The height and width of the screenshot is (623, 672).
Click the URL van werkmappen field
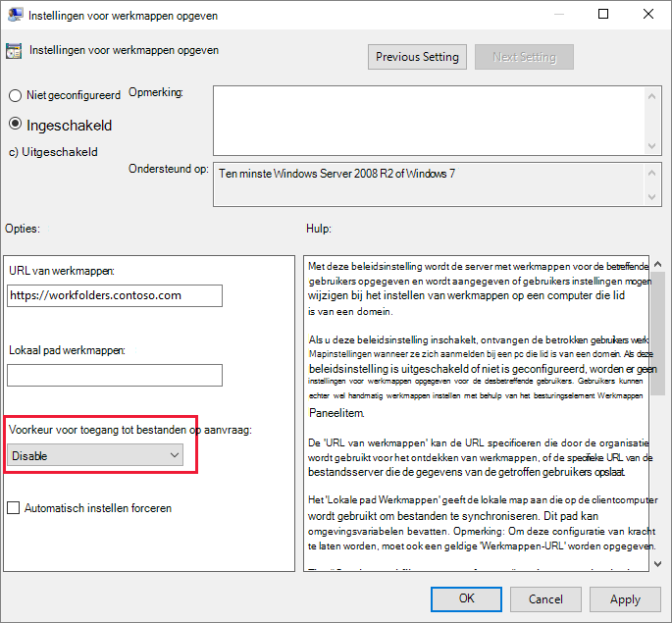115,295
